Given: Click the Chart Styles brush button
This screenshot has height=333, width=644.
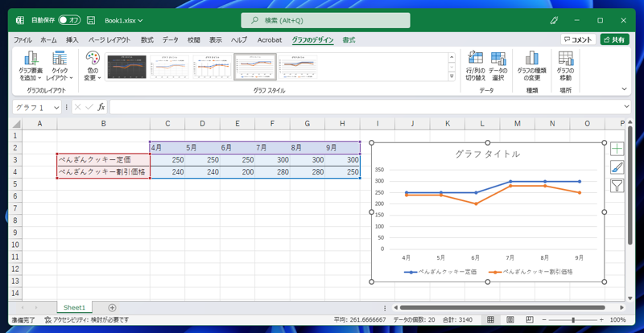Looking at the screenshot, I should (x=617, y=167).
